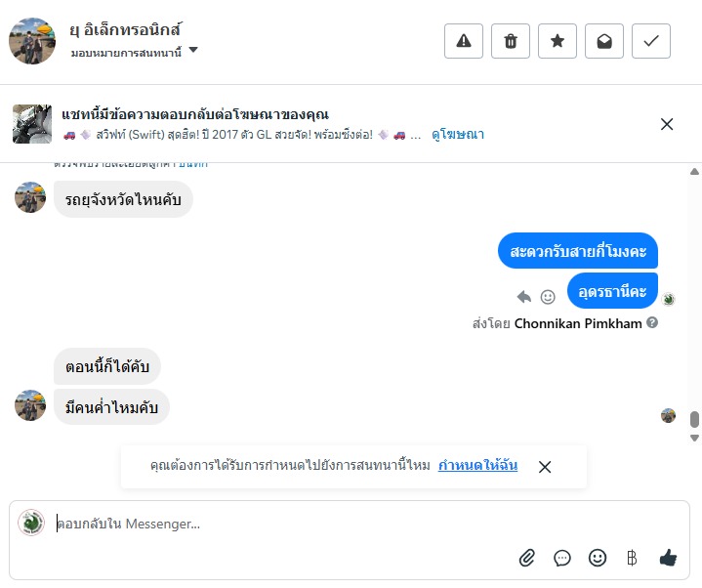The height and width of the screenshot is (588, 702).
Task: Star this conversation for follow-up
Action: pos(557,41)
